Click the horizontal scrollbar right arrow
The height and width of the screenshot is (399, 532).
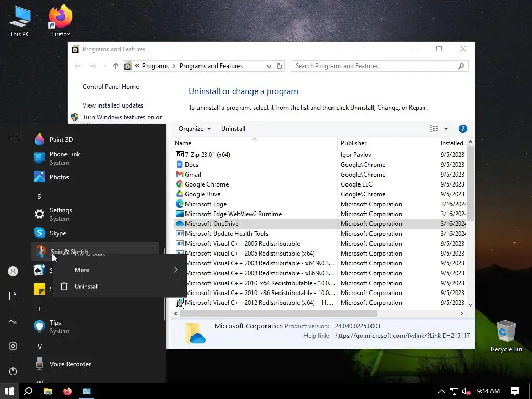click(x=461, y=313)
